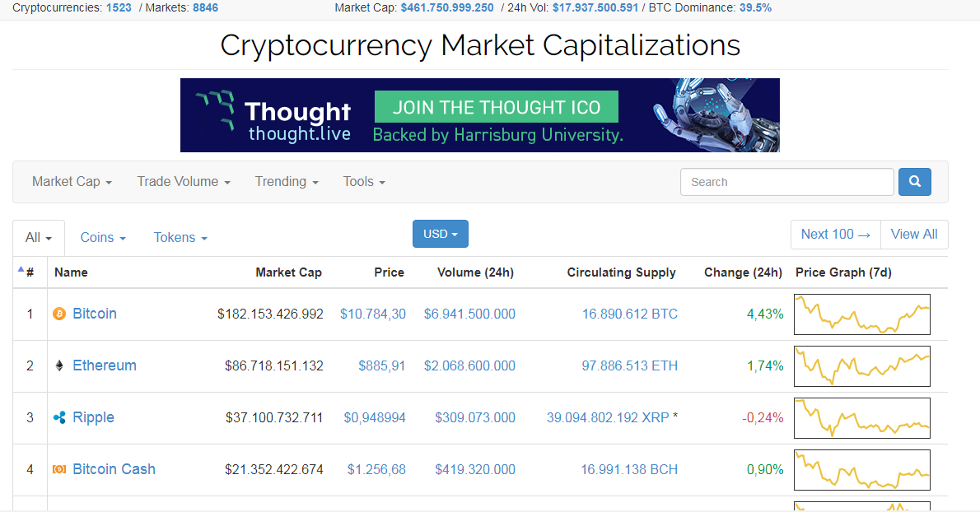980x512 pixels.
Task: Open the Tools menu
Action: [364, 182]
